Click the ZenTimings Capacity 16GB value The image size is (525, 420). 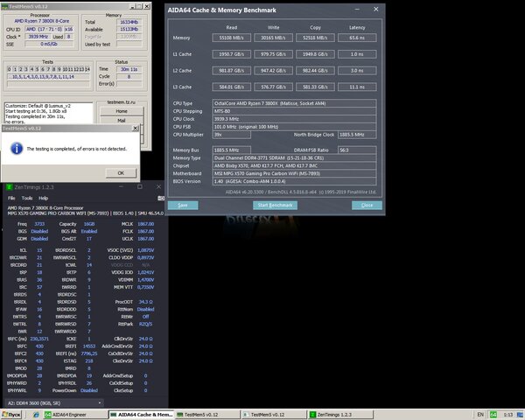pos(89,224)
